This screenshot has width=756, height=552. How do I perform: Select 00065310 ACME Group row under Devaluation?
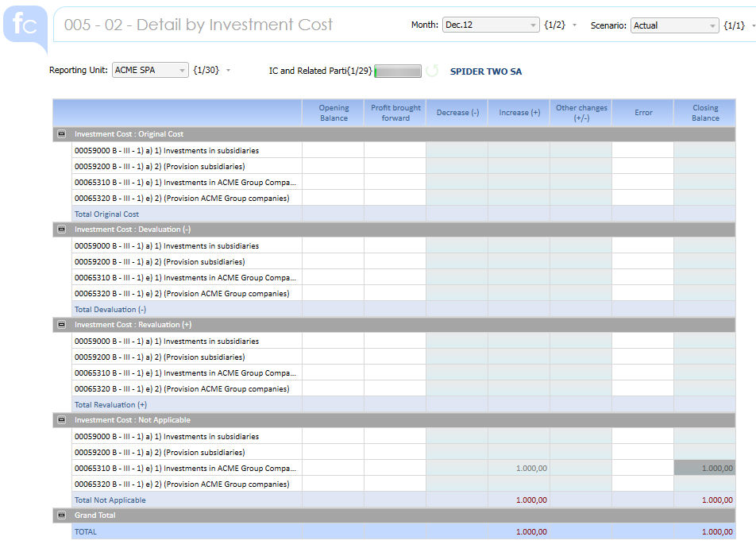pos(185,278)
